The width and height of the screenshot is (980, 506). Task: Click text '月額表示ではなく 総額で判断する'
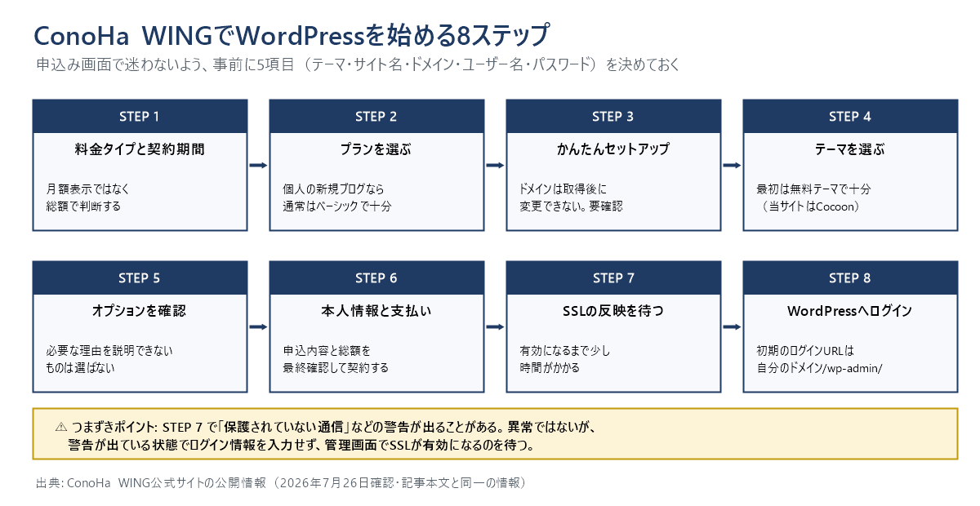point(87,198)
